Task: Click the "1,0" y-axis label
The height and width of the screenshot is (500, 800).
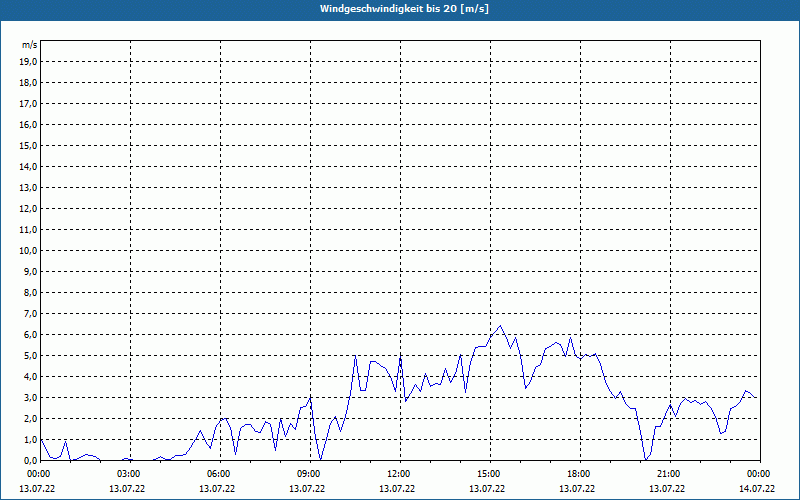Action: click(x=30, y=439)
